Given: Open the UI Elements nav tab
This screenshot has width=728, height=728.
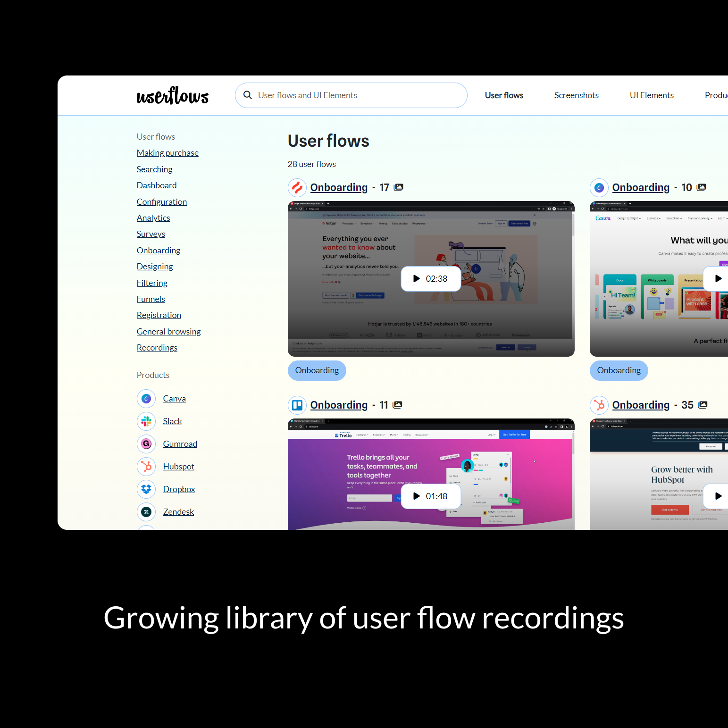Looking at the screenshot, I should coord(652,95).
